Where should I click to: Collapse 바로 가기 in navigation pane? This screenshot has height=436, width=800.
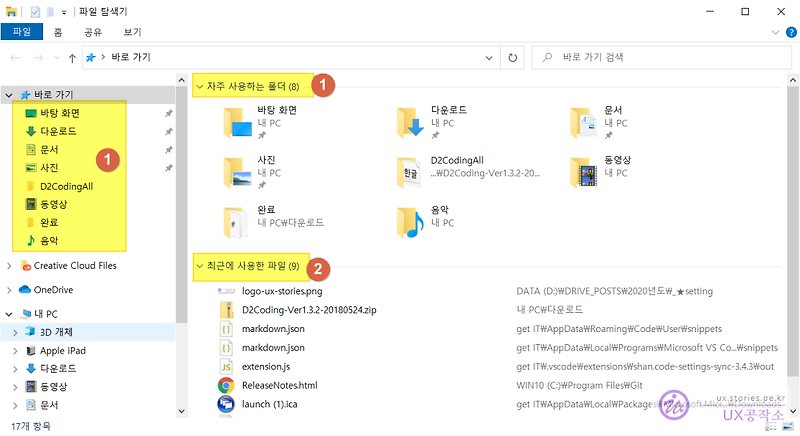point(9,95)
